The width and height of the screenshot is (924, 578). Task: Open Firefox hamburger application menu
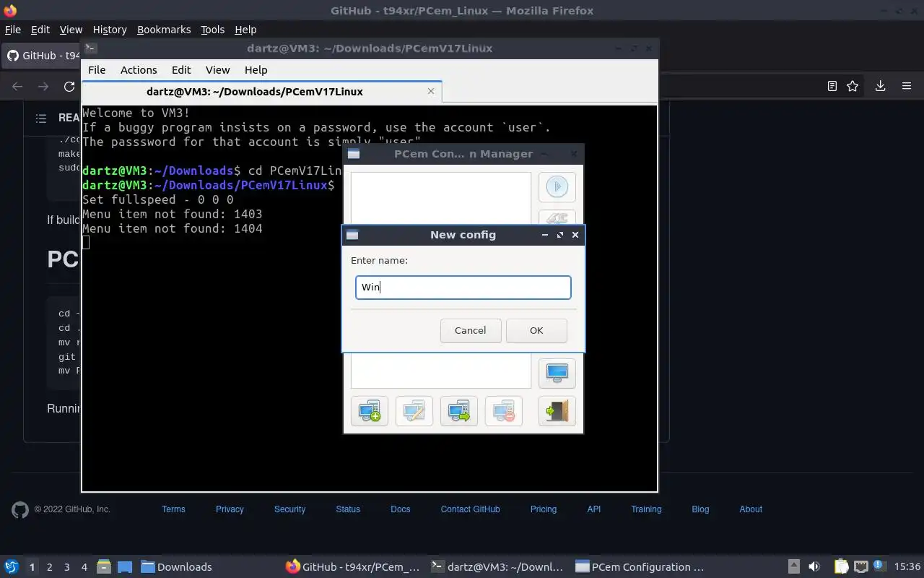(x=907, y=86)
